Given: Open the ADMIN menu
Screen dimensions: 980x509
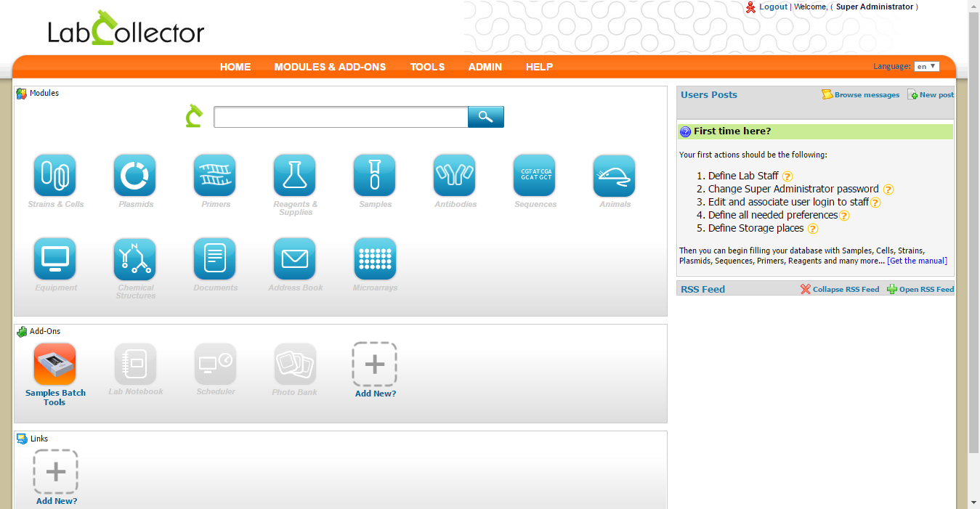Looking at the screenshot, I should [485, 67].
